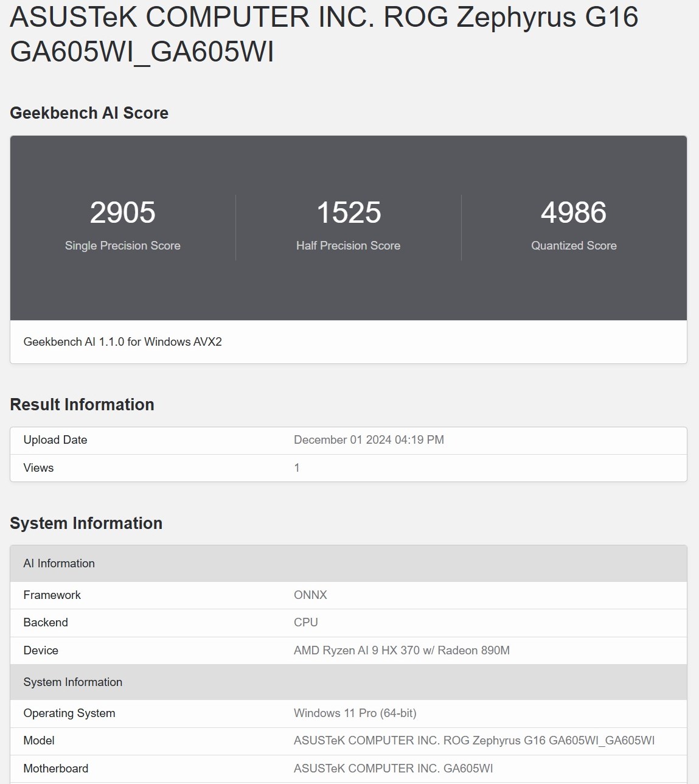Viewport: 699px width, 784px height.
Task: Click the gray System Information table header
Action: 349,682
